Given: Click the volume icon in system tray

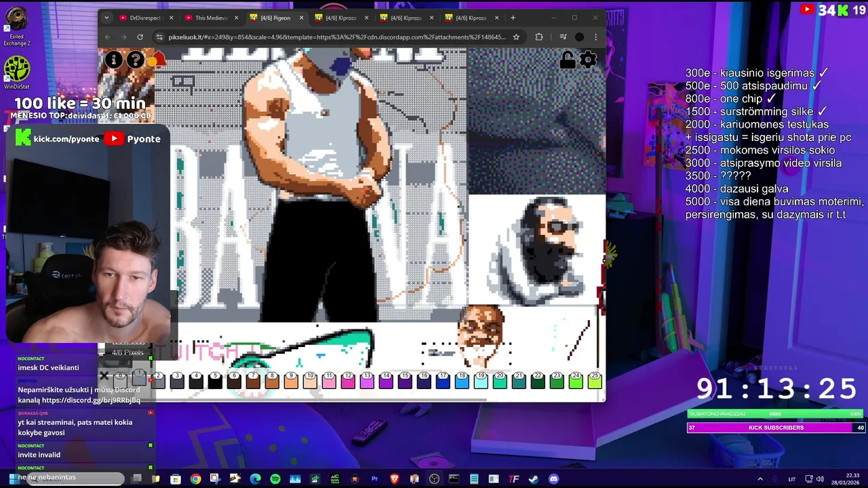Looking at the screenshot, I should [820, 479].
